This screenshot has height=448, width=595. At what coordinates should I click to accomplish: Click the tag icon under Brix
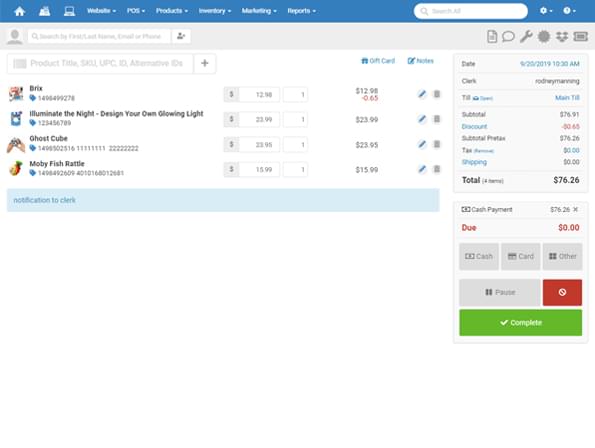(33, 98)
